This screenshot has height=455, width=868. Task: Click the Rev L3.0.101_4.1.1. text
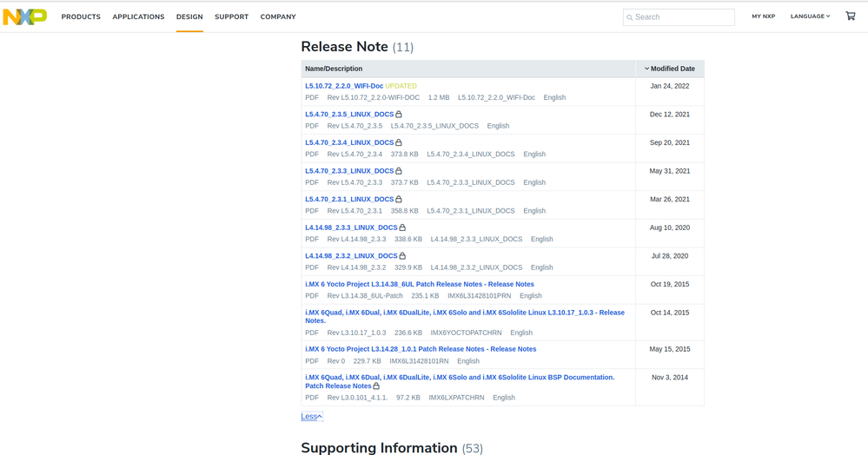[358, 398]
